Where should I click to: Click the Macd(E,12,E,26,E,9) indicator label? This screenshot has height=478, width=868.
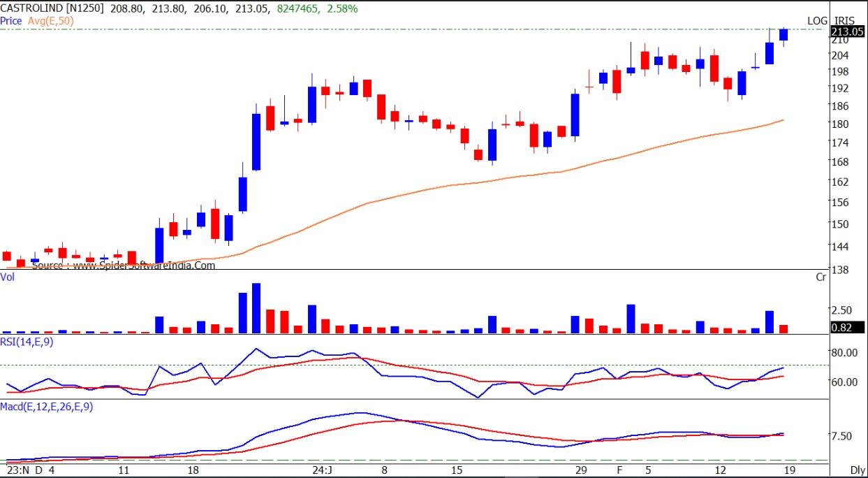pyautogui.click(x=47, y=406)
